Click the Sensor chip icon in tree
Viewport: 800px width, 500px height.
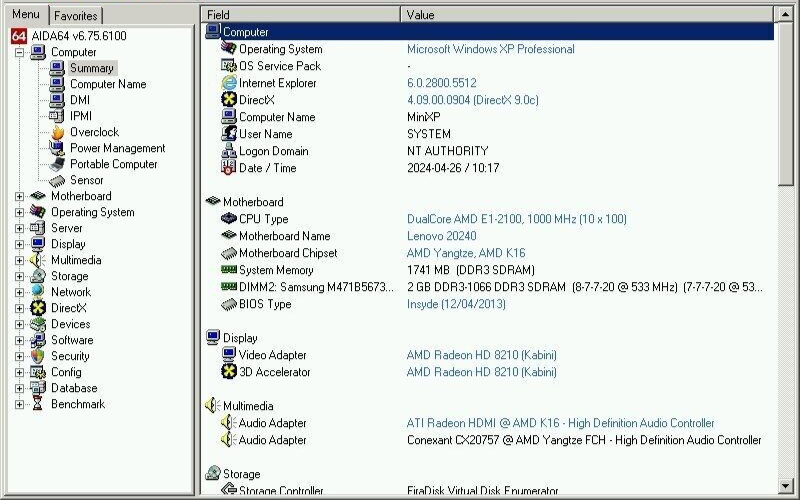(x=57, y=180)
